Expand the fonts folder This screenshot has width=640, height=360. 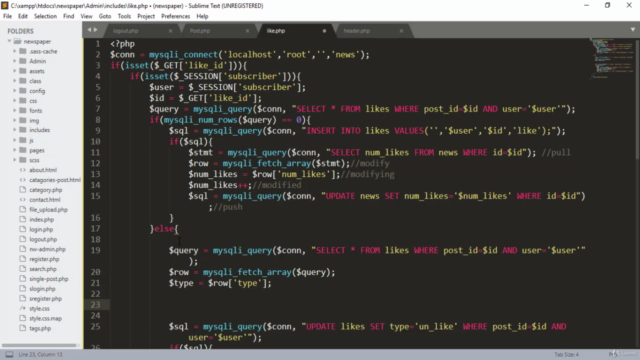(15, 110)
